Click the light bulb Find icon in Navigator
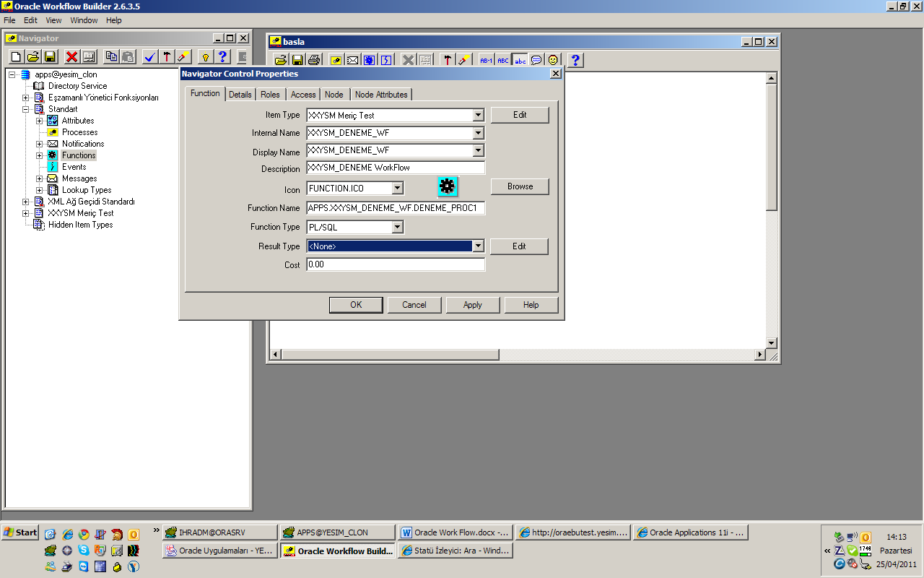The height and width of the screenshot is (578, 924). tap(206, 56)
